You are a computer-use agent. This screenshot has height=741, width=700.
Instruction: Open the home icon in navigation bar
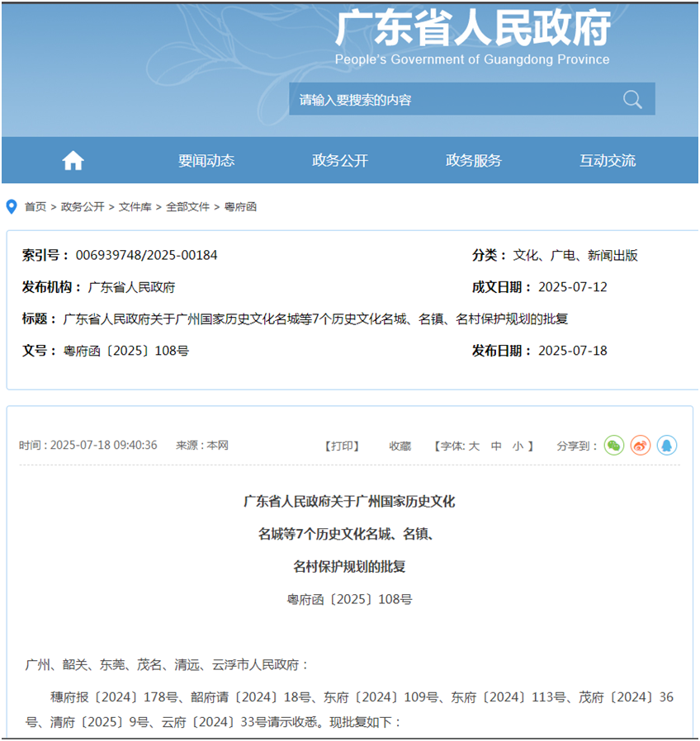(x=73, y=161)
